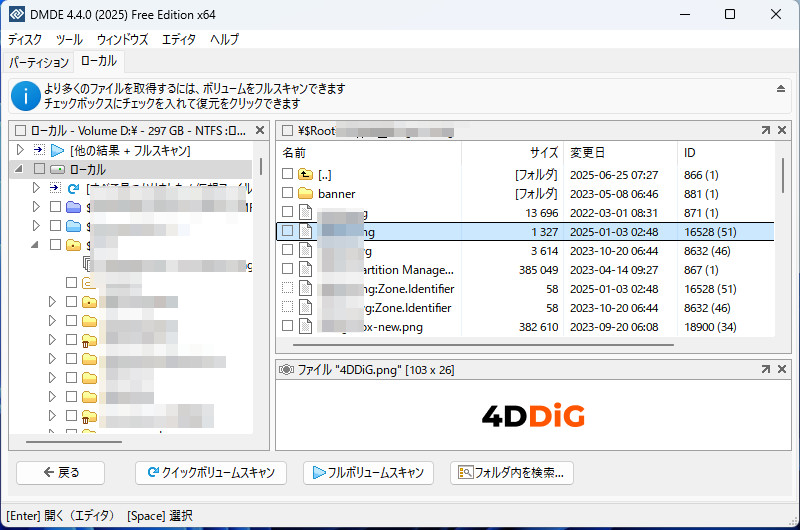Image resolution: width=800 pixels, height=530 pixels.
Task: Tick the checkbox for the [..] row
Action: click(288, 174)
